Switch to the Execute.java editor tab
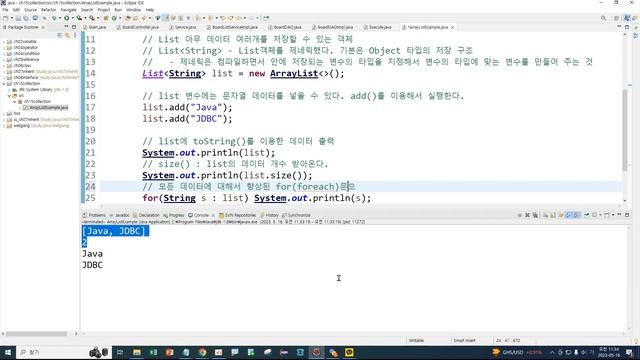640x360 pixels. click(x=378, y=27)
